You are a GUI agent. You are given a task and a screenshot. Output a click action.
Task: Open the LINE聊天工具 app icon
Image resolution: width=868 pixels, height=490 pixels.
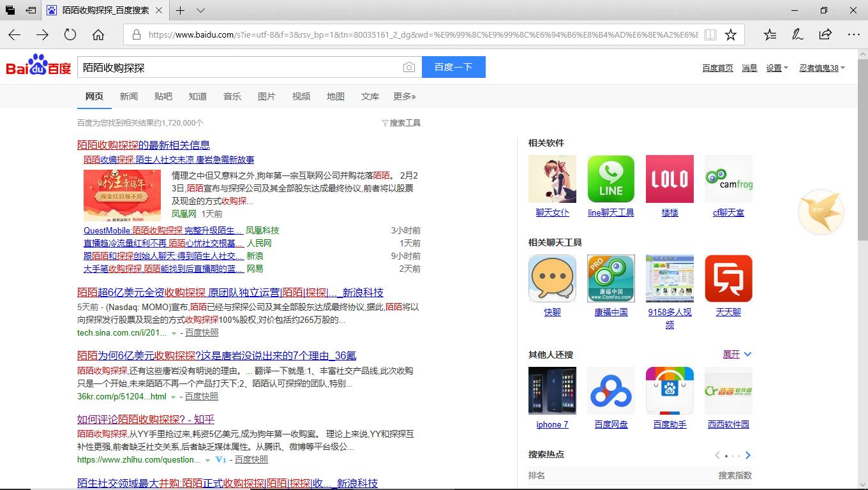(611, 179)
